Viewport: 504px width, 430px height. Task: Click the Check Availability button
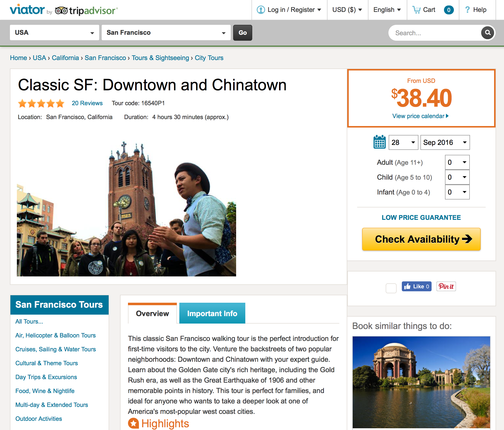pyautogui.click(x=421, y=239)
